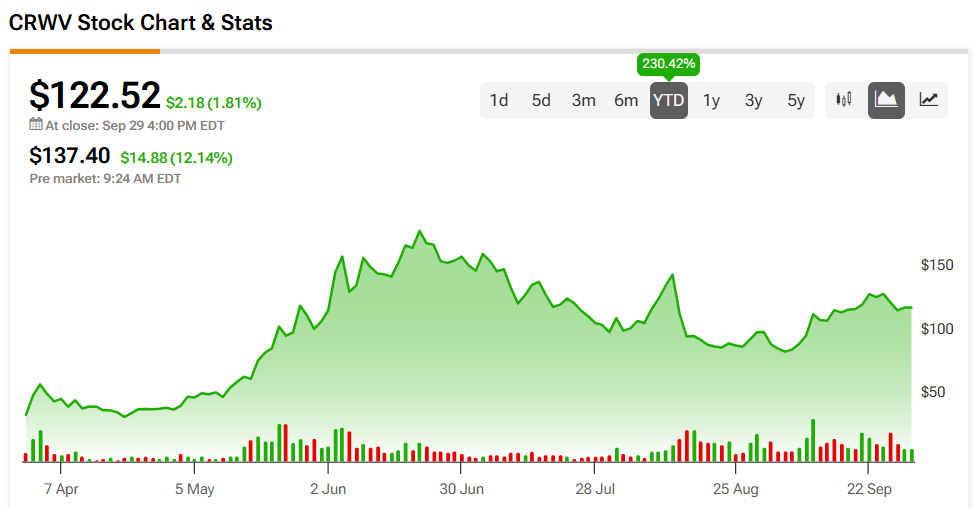This screenshot has width=973, height=508.
Task: Click the highest peak of the price line
Action: pyautogui.click(x=420, y=231)
